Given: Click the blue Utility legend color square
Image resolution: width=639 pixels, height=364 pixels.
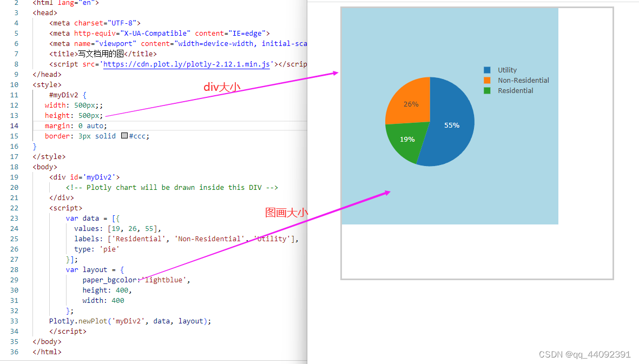Looking at the screenshot, I should [487, 70].
